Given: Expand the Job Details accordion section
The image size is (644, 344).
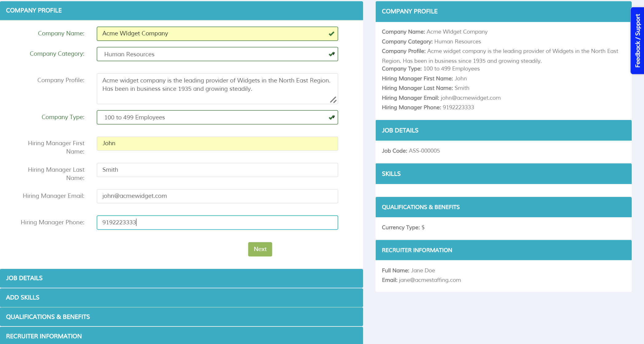Looking at the screenshot, I should pyautogui.click(x=181, y=278).
